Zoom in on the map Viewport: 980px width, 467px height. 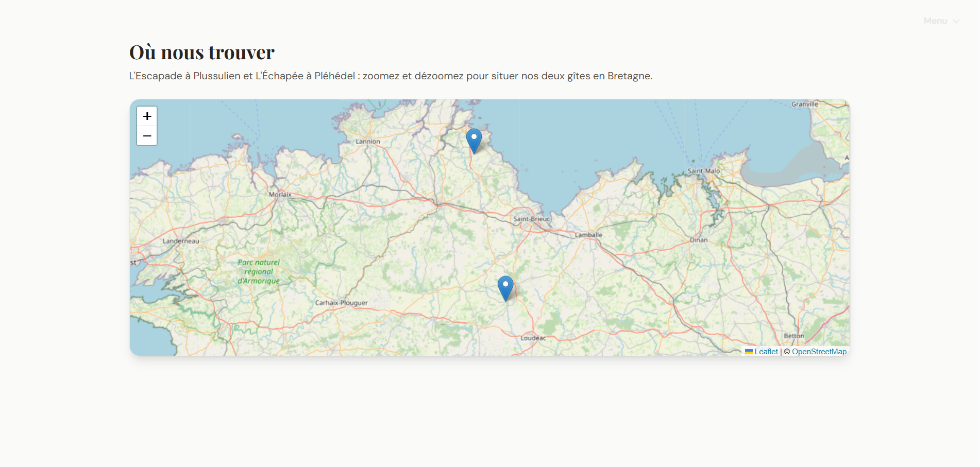click(147, 116)
